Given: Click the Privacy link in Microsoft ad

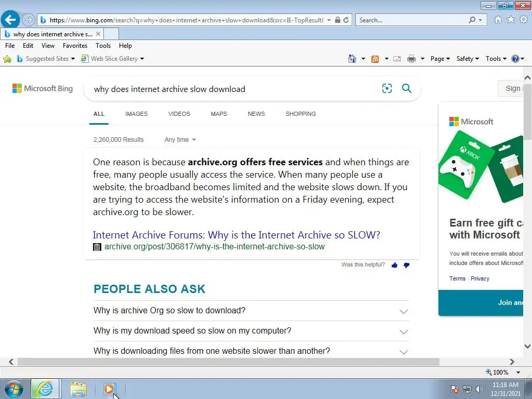Looking at the screenshot, I should pos(480,278).
